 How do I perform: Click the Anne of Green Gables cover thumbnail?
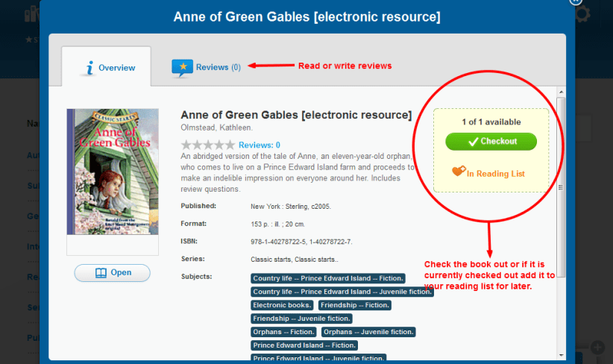tap(113, 172)
